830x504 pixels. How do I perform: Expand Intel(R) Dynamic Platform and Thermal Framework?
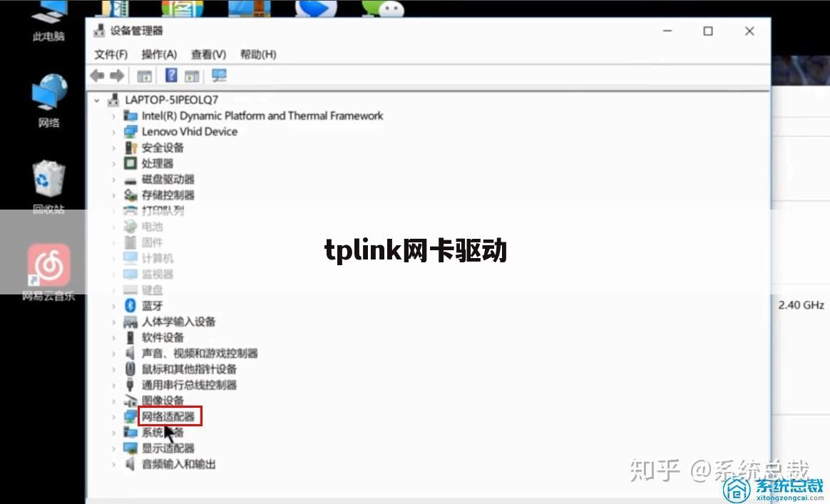[113, 115]
